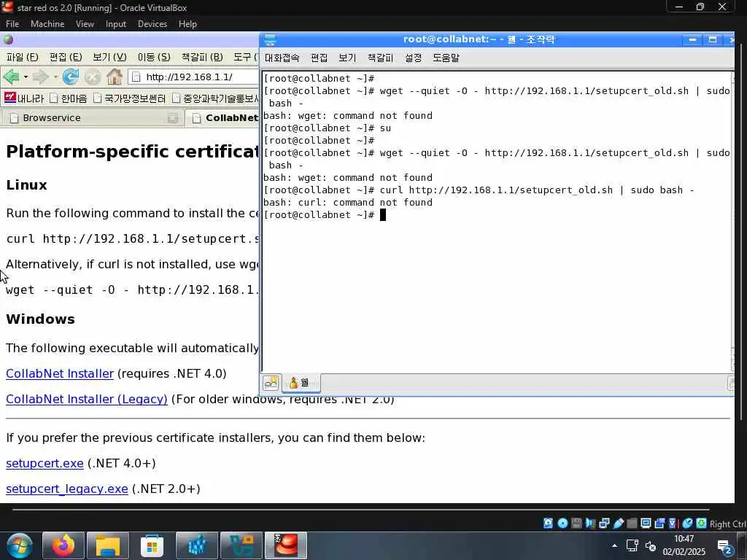
Task: Open VirtualBox View menu
Action: (x=85, y=24)
